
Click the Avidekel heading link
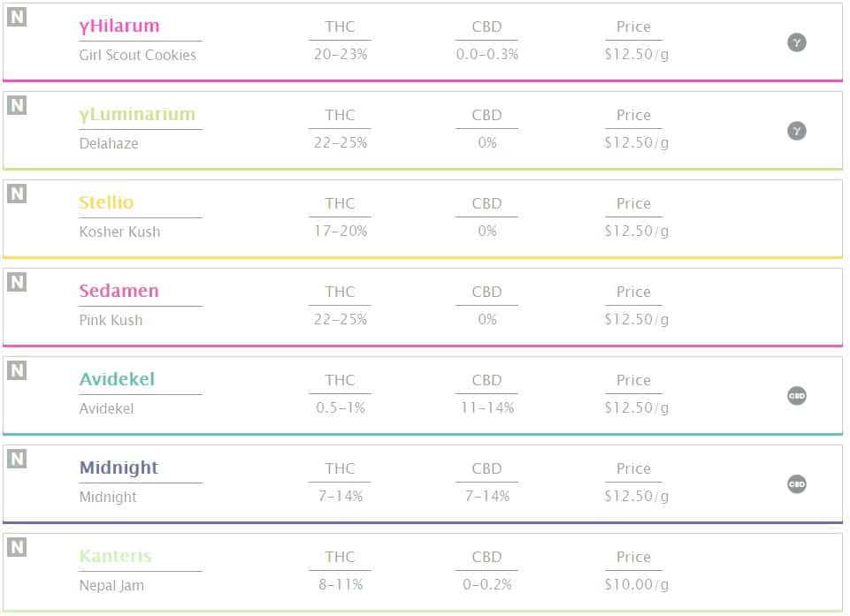(x=117, y=380)
